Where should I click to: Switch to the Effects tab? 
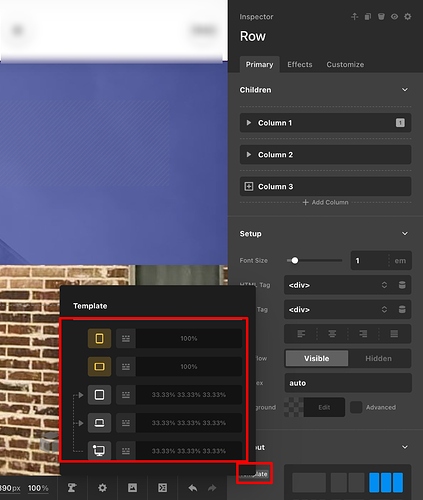(300, 64)
